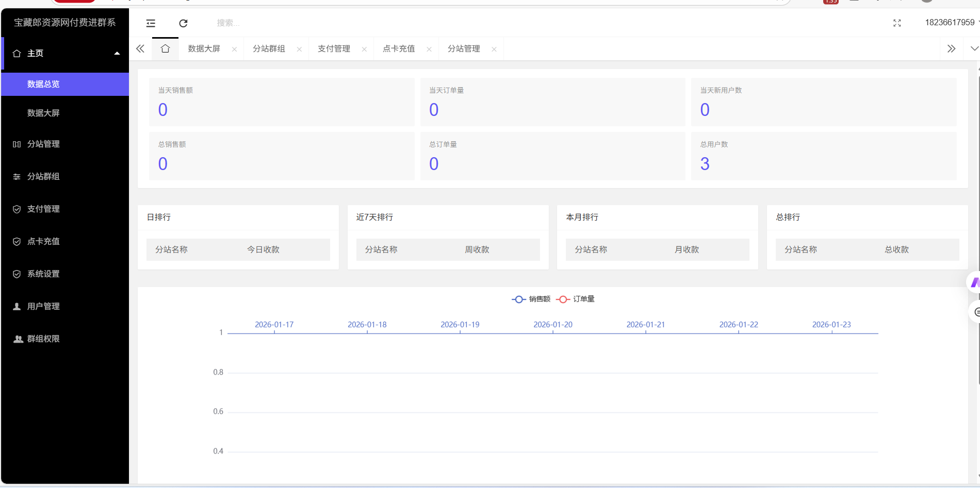Image resolution: width=980 pixels, height=488 pixels.
Task: Open the tab options dropdown arrow
Action: click(x=974, y=49)
